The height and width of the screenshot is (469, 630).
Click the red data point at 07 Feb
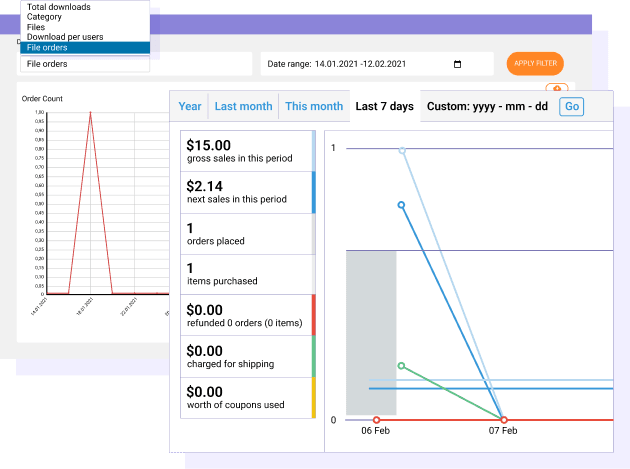pos(503,420)
